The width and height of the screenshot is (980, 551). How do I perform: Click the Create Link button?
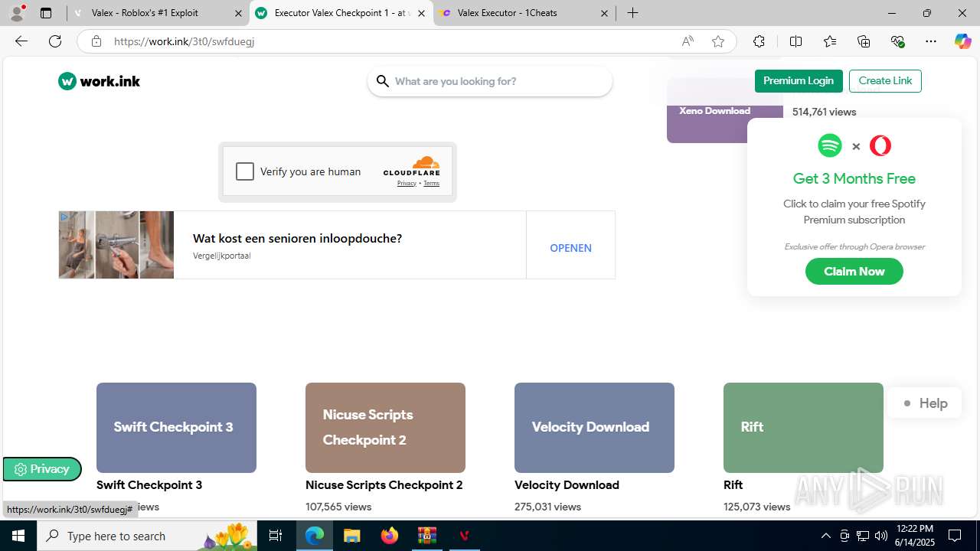pos(885,81)
